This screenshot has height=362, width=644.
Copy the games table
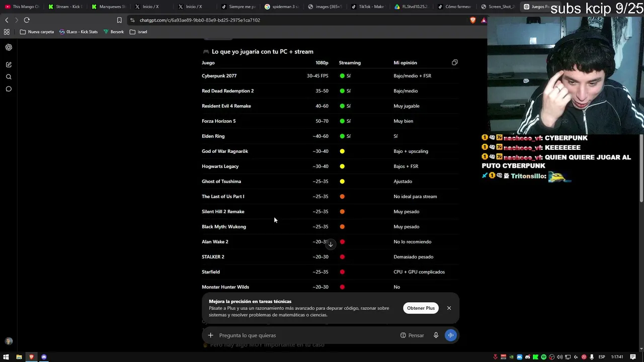pyautogui.click(x=455, y=62)
